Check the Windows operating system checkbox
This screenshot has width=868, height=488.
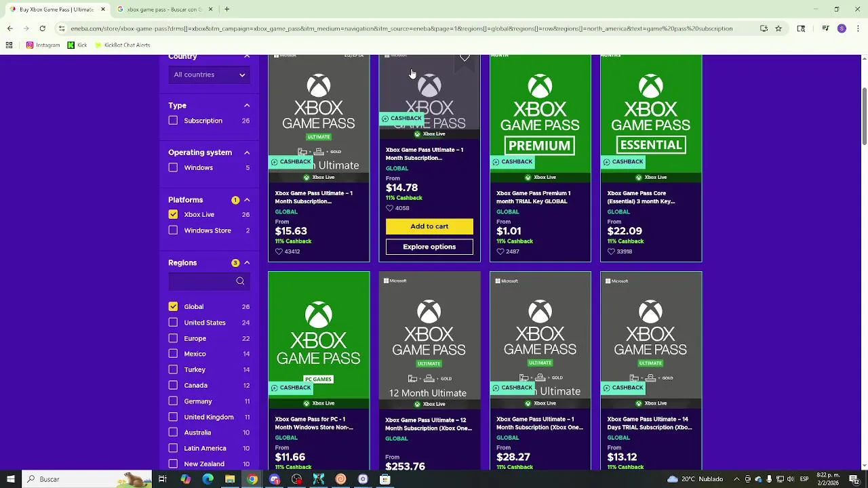coord(173,167)
